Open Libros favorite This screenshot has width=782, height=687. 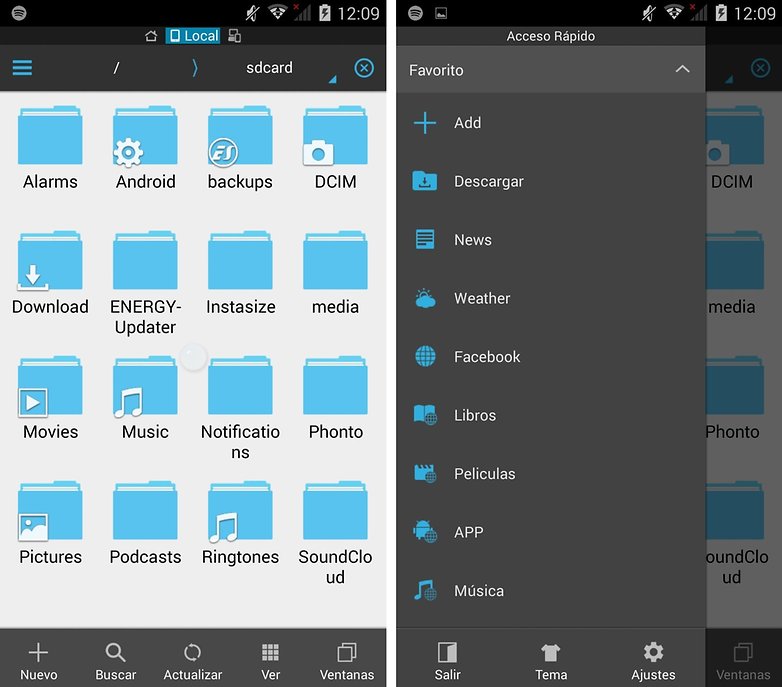pyautogui.click(x=551, y=415)
